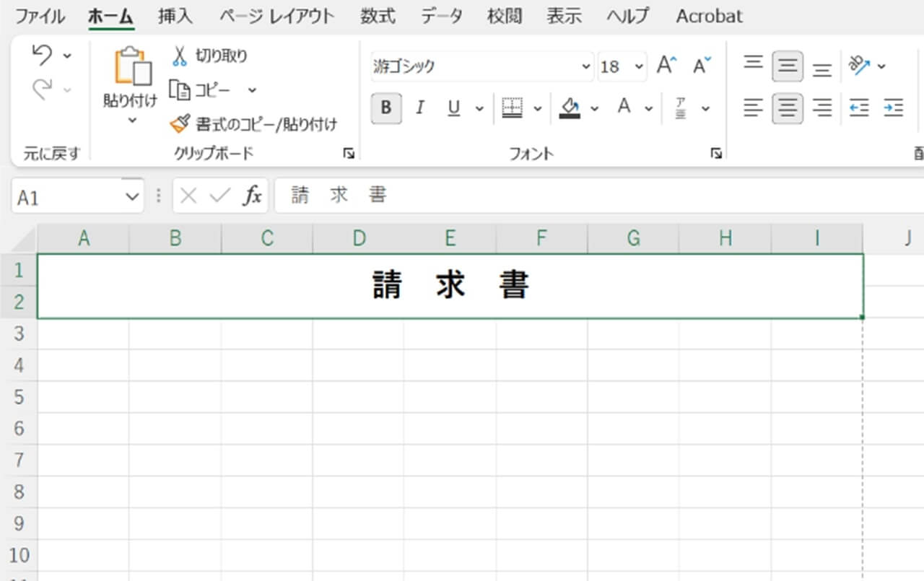The image size is (924, 581).
Task: Toggle Bold formatting
Action: (386, 108)
